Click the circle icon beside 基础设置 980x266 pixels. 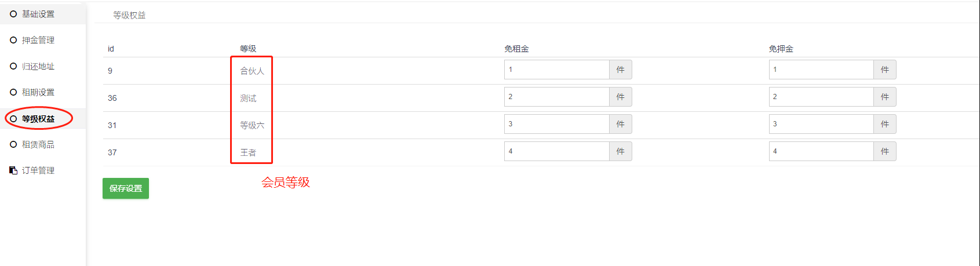coord(13,14)
